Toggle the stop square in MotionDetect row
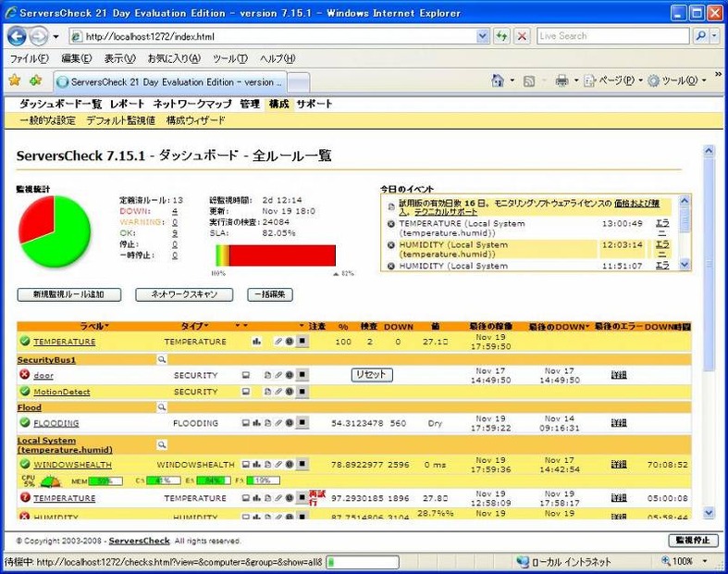The height and width of the screenshot is (574, 728). (x=302, y=392)
